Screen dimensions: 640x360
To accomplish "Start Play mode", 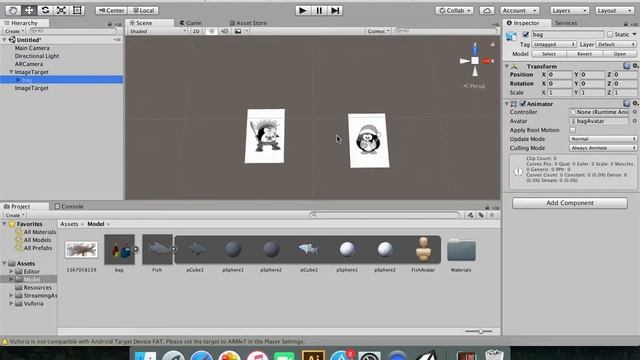I will point(302,10).
